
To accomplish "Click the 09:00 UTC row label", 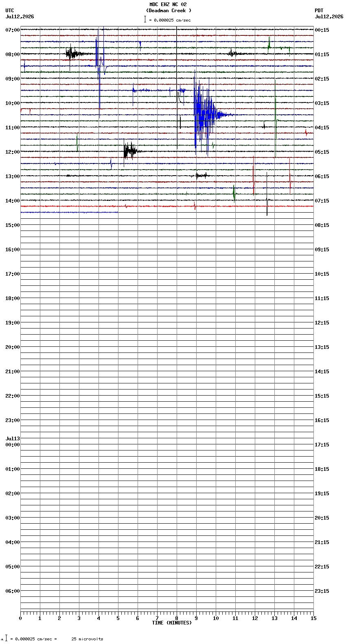I will pyautogui.click(x=13, y=79).
